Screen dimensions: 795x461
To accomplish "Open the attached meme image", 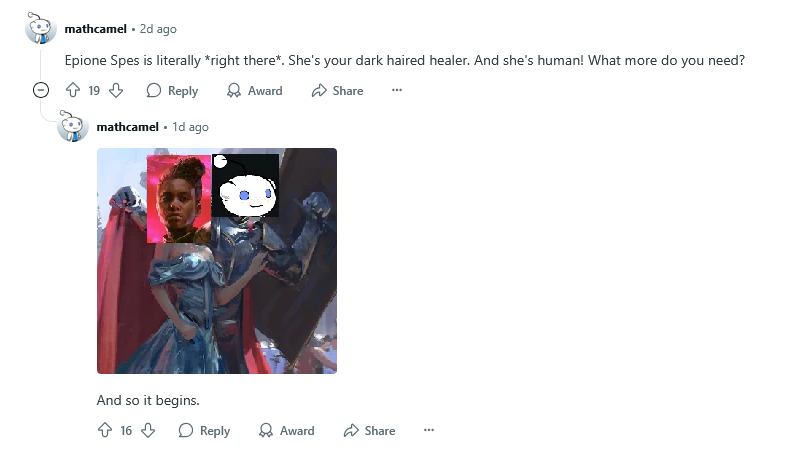I will click(217, 261).
